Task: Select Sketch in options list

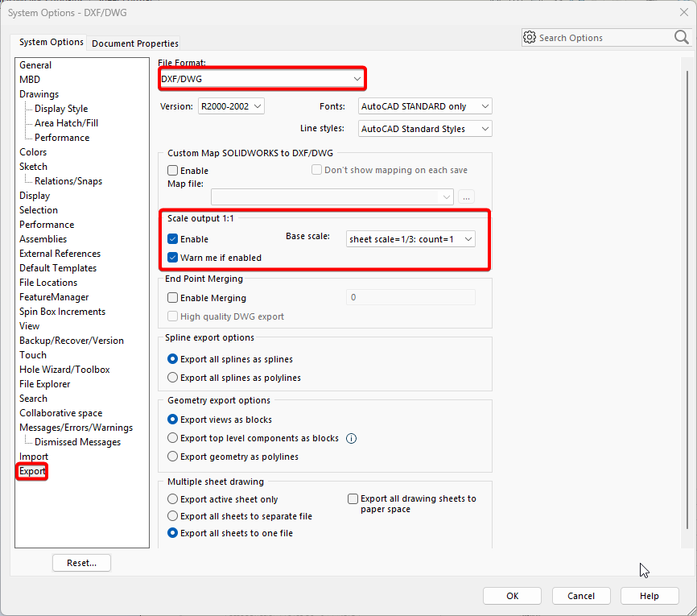Action: point(33,167)
